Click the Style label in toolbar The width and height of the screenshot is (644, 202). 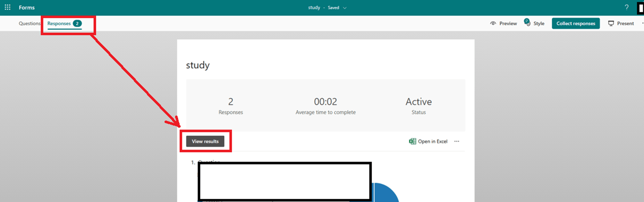pyautogui.click(x=539, y=23)
